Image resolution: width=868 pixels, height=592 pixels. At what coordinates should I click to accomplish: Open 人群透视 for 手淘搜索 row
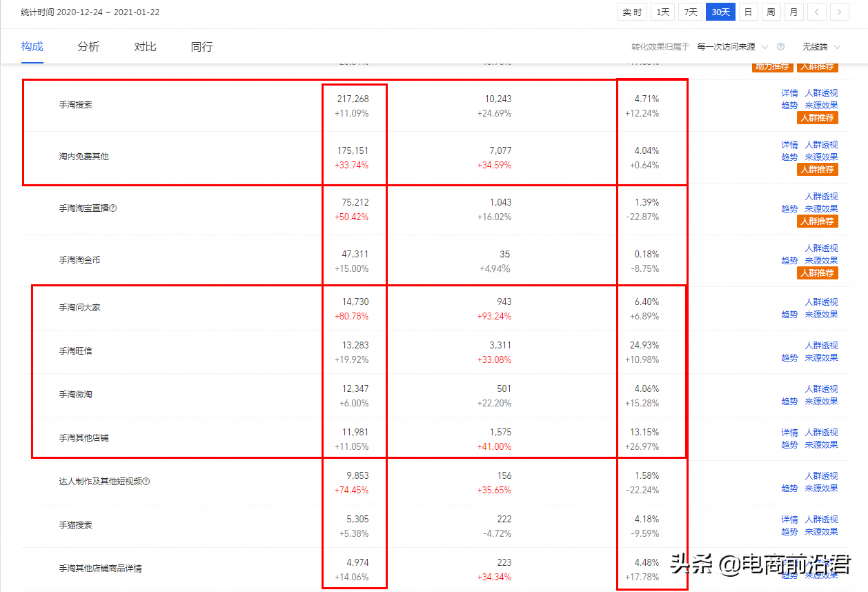[x=821, y=93]
